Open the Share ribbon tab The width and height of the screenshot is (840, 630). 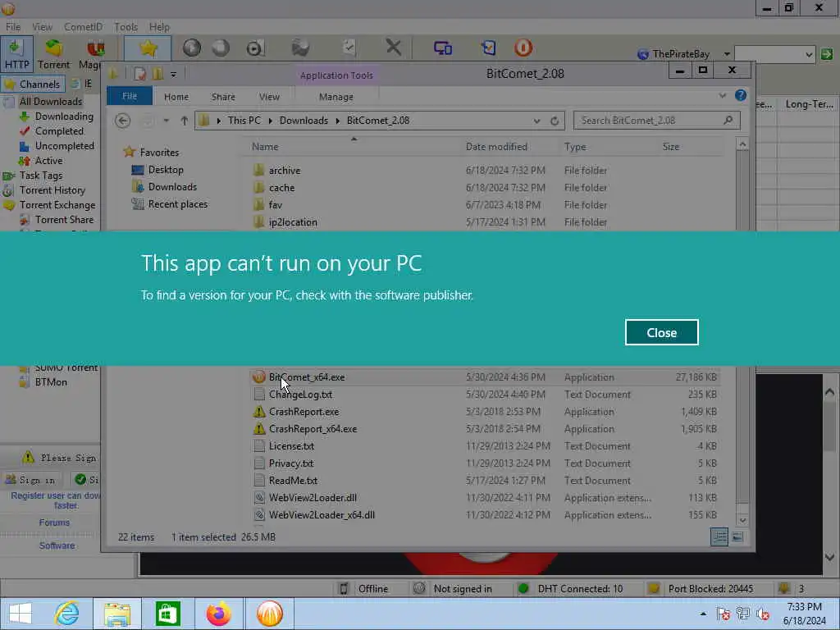click(x=223, y=97)
